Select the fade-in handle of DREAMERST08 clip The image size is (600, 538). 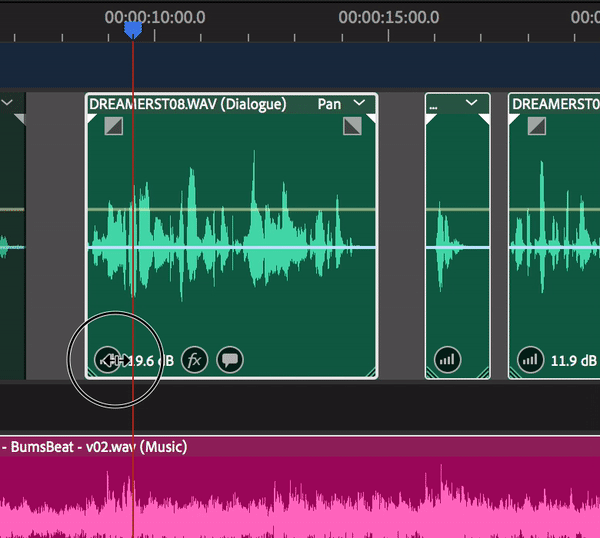(114, 126)
